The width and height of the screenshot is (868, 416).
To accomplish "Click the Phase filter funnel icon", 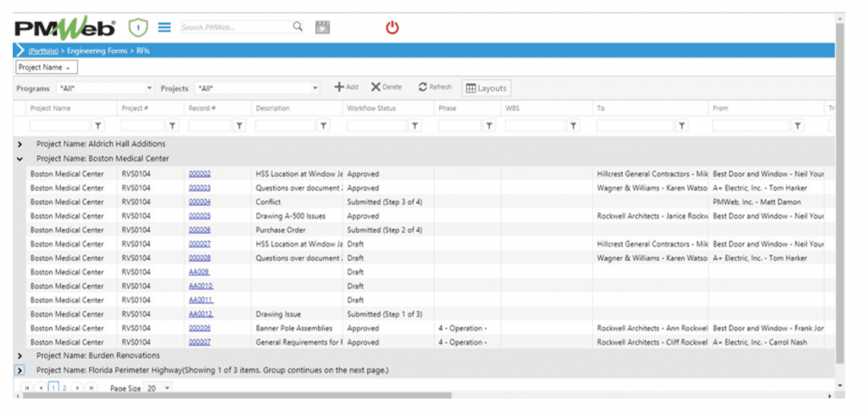I will [x=489, y=126].
